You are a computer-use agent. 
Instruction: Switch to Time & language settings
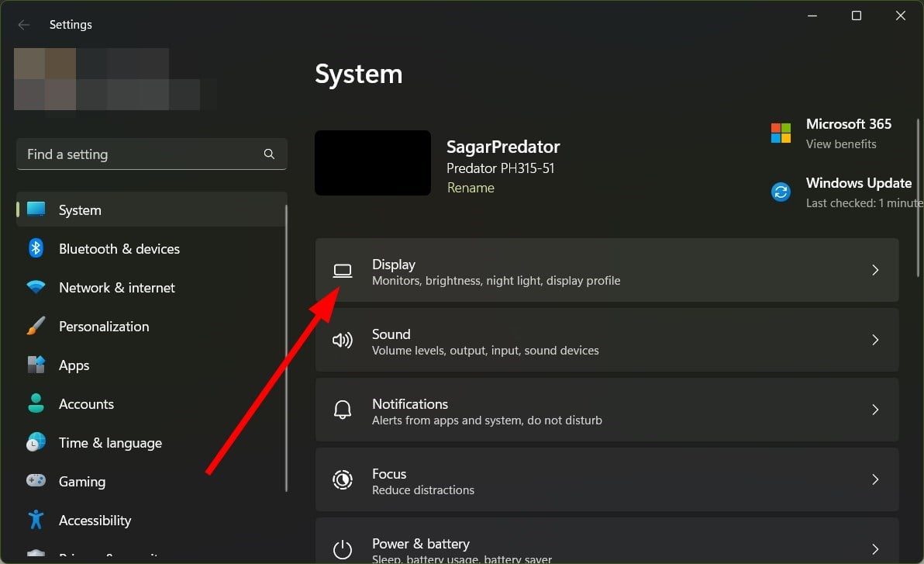coord(109,442)
